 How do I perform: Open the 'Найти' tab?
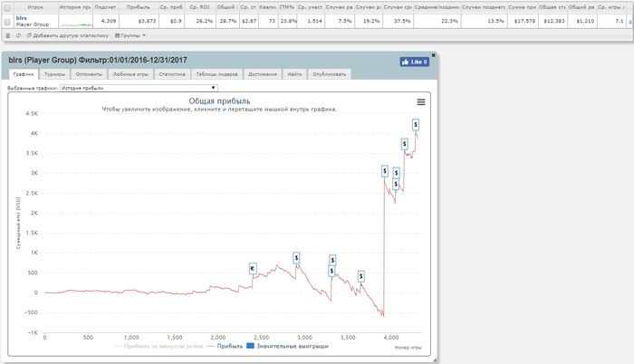point(294,74)
